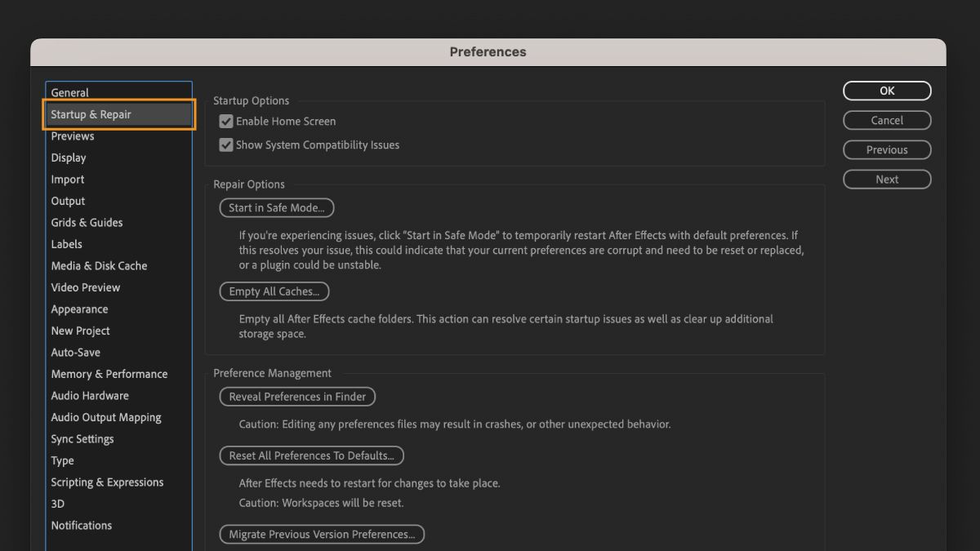Select the 3D preferences category
Screen dimensions: 980x551
(57, 504)
